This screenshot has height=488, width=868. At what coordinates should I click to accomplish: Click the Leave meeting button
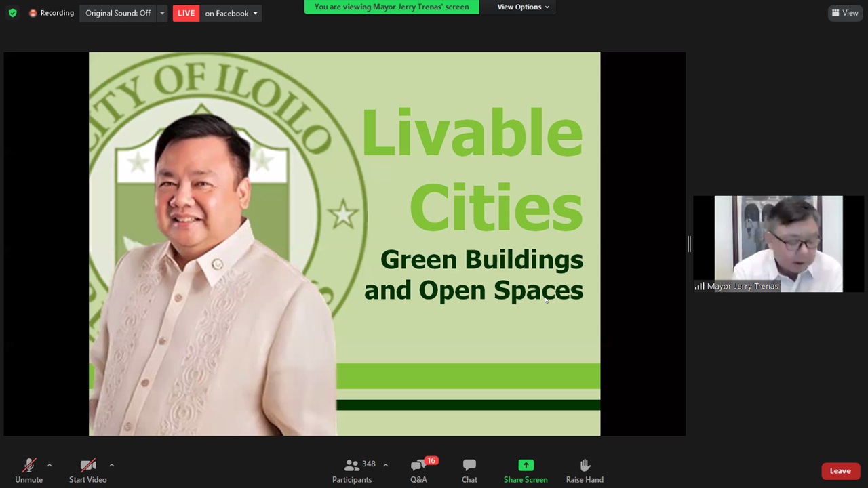coord(840,471)
